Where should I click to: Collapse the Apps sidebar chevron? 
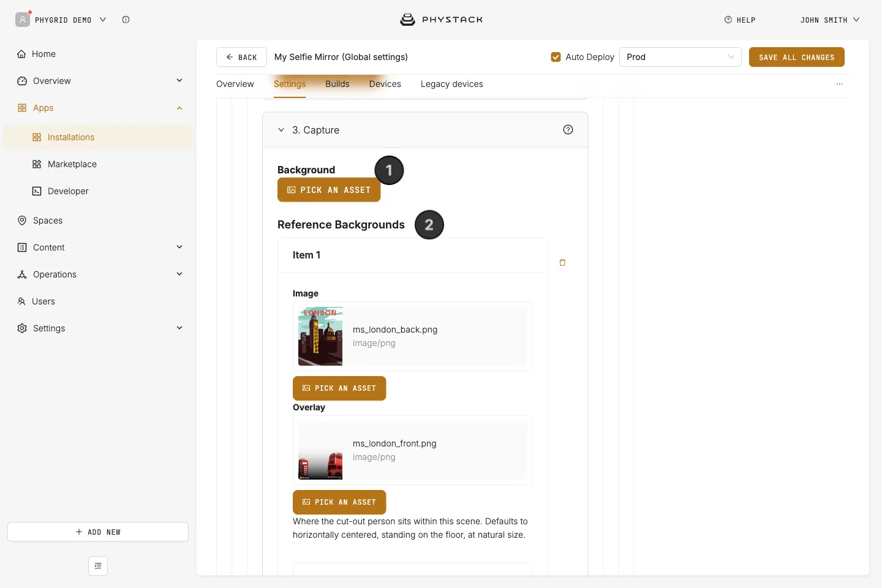tap(179, 108)
